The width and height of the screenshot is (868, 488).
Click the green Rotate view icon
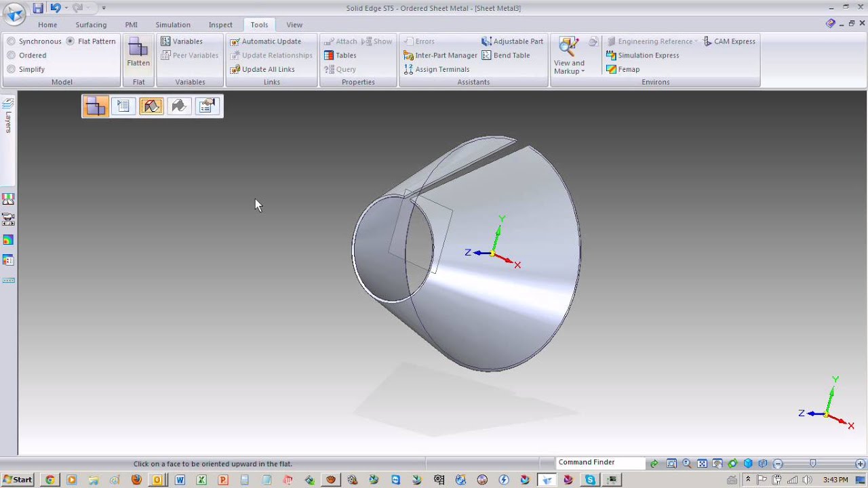[732, 464]
